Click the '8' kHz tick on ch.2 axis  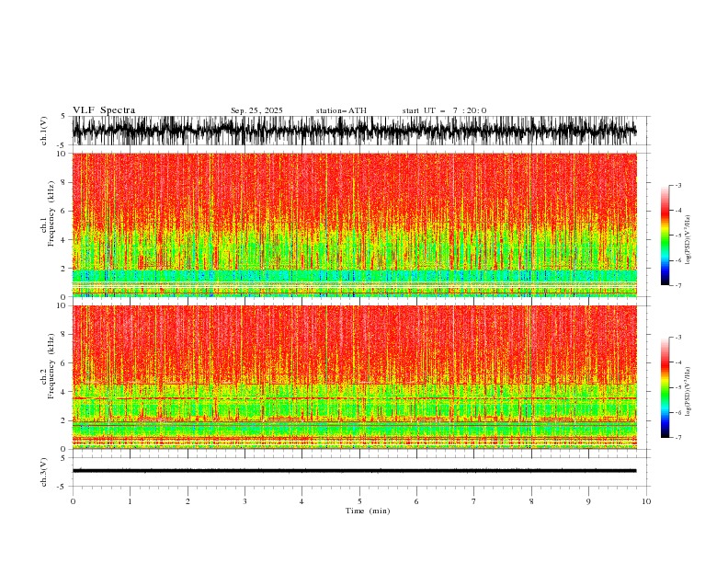click(64, 335)
